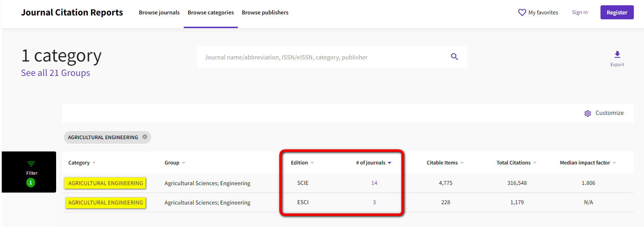Click the Register button

pyautogui.click(x=617, y=12)
